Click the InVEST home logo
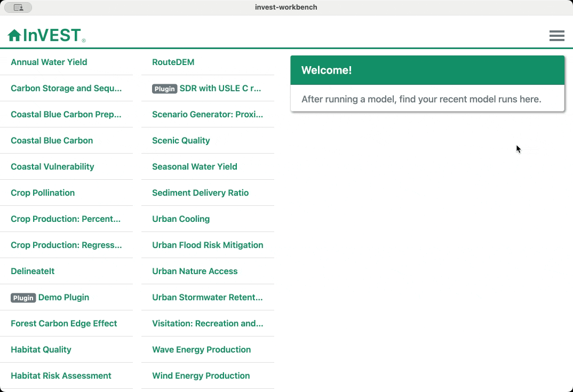Screen dimensions: 573x392 click(x=46, y=35)
